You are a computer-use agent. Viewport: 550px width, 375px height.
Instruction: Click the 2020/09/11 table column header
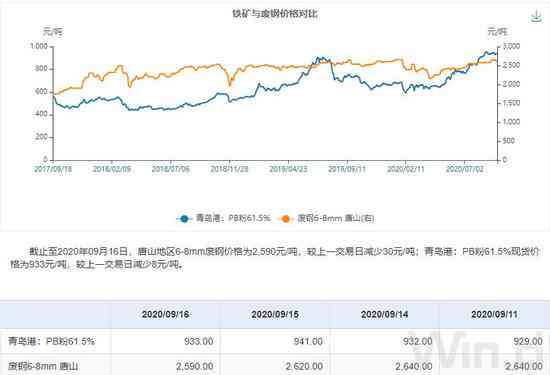(495, 314)
